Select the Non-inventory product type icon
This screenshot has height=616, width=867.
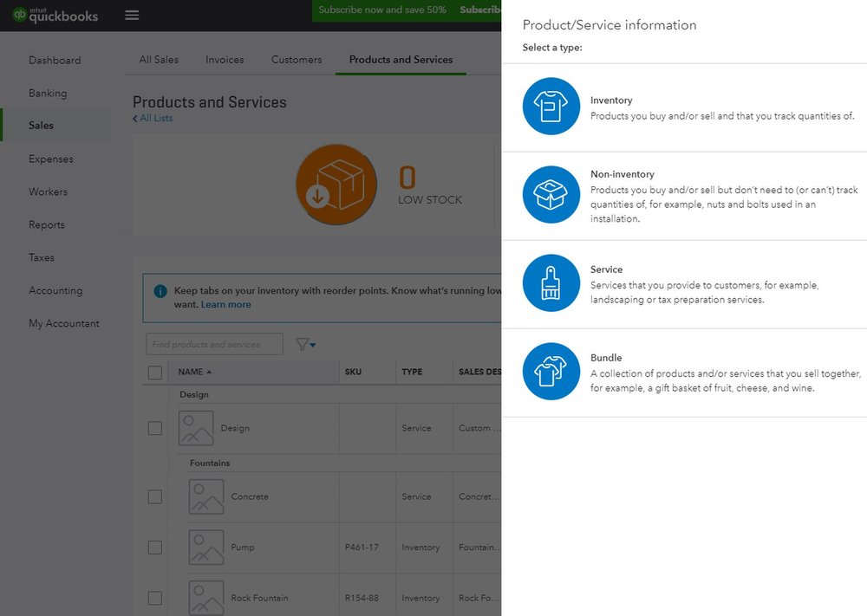tap(551, 194)
